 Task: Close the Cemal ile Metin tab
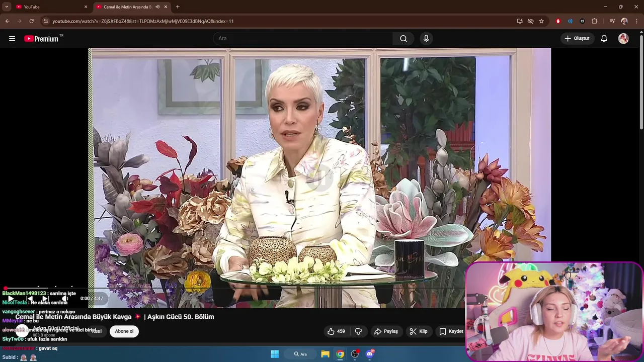(166, 7)
